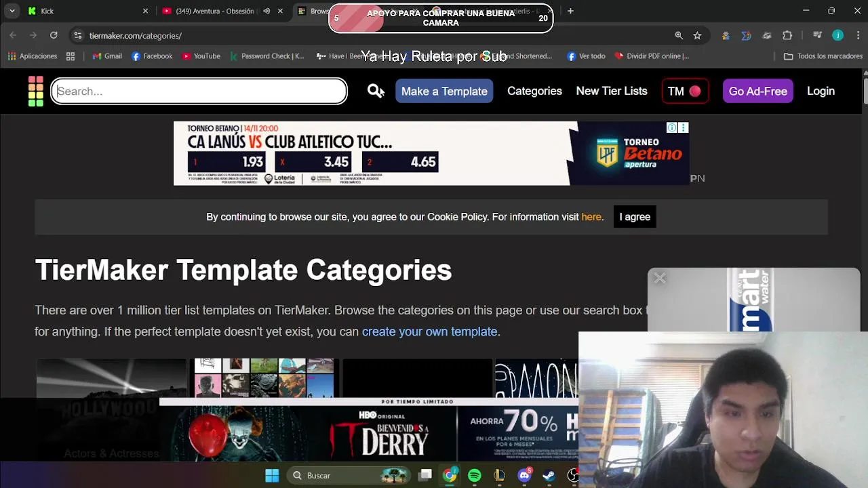This screenshot has height=488, width=868.
Task: Open Discord from the taskbar
Action: click(x=524, y=476)
